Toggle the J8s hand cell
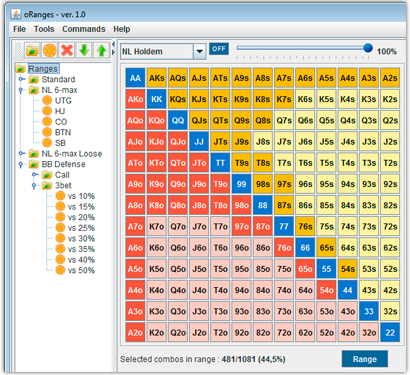Viewport: 410px width, 375px height. (x=263, y=142)
